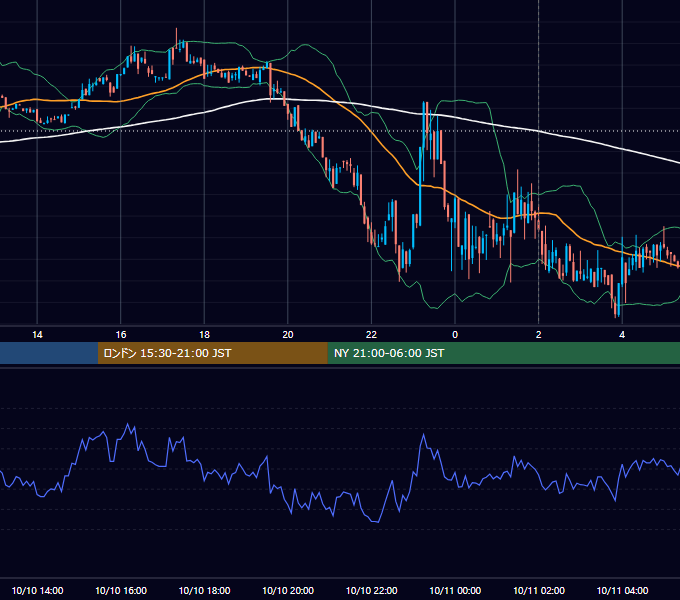Click the 10/10 18:00 indicator axis label
This screenshot has height=600, width=680.
(x=204, y=590)
